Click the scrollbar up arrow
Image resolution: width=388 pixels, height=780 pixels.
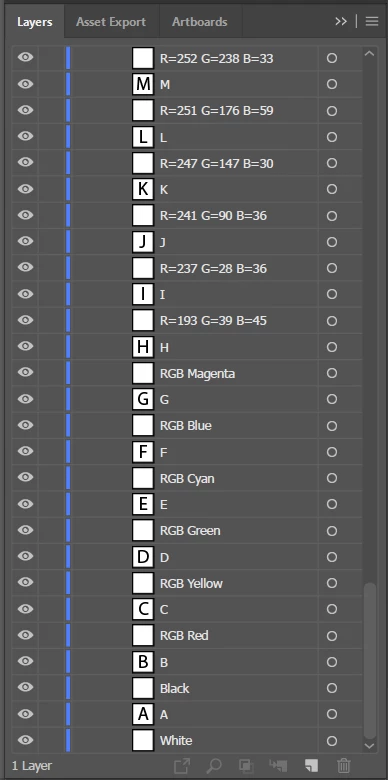click(x=369, y=53)
